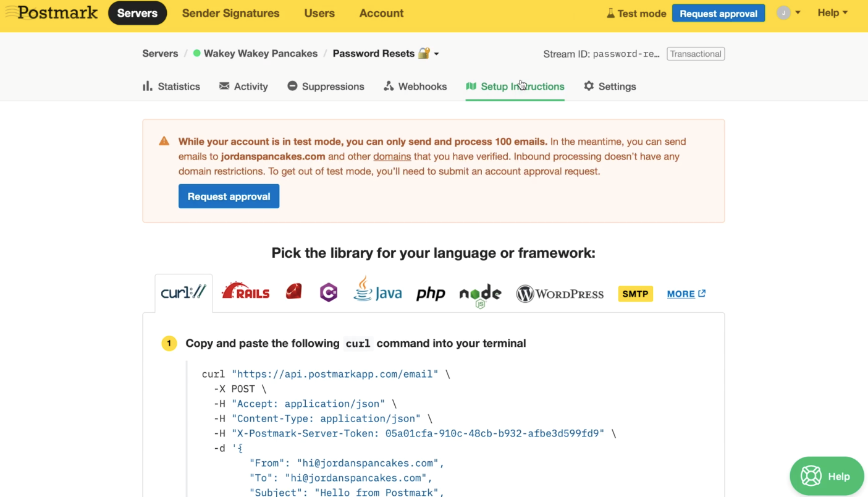868x497 pixels.
Task: Open the Users navigation item
Action: (319, 13)
